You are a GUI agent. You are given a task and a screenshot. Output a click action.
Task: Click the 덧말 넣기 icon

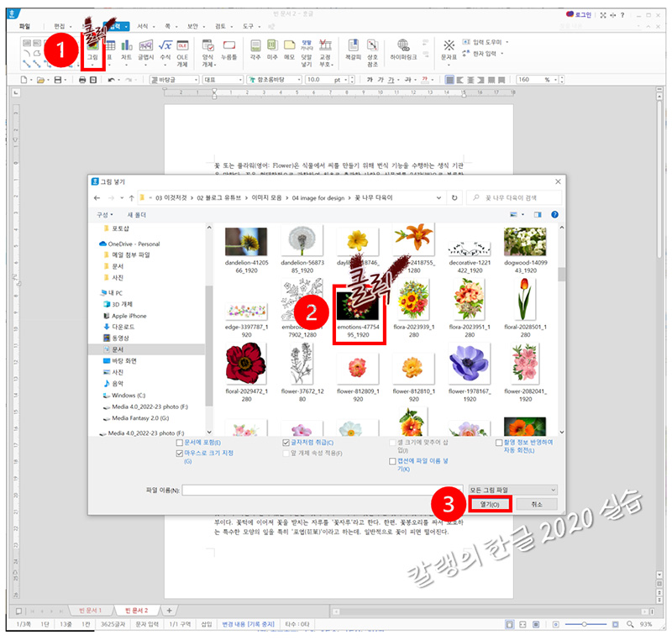point(307,52)
